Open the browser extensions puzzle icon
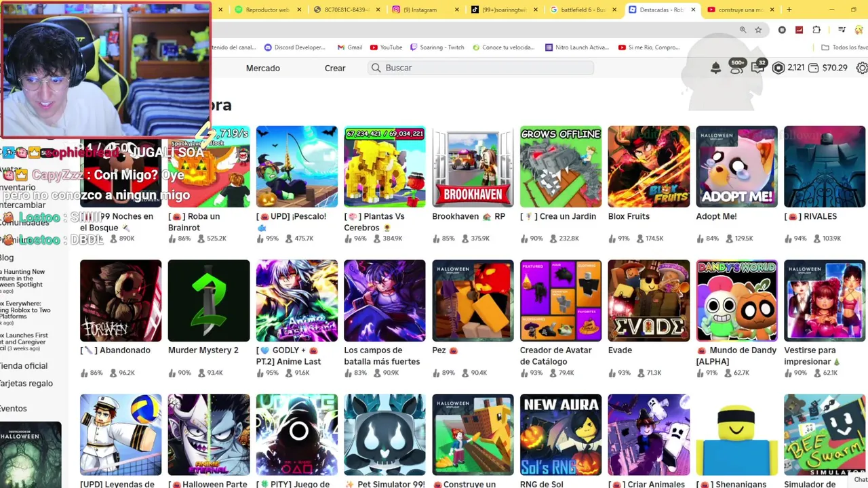The width and height of the screenshot is (868, 488). pos(816,30)
